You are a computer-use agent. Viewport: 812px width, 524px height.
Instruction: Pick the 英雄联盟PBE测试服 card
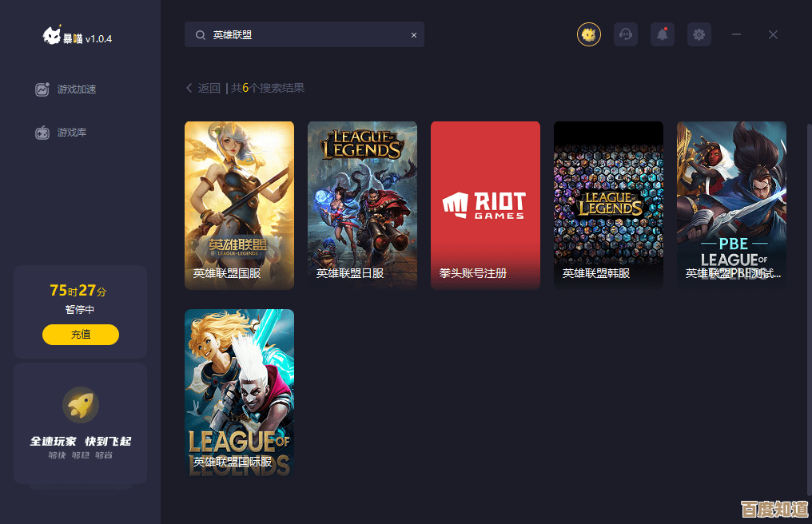click(731, 205)
